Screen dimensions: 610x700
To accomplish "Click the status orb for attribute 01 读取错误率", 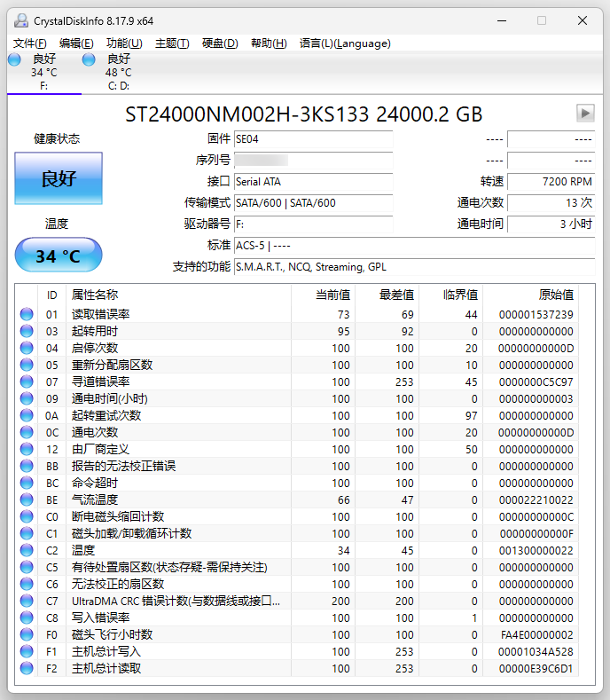I will coord(27,314).
